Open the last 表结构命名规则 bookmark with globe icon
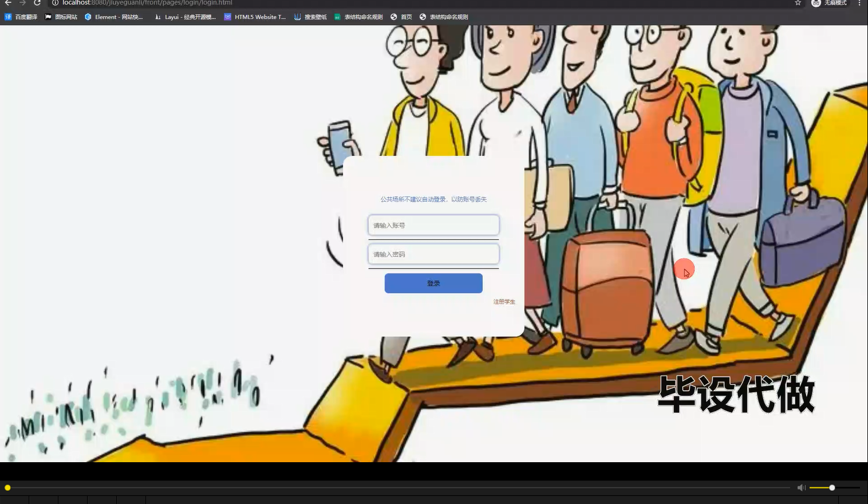This screenshot has width=868, height=504. (444, 17)
